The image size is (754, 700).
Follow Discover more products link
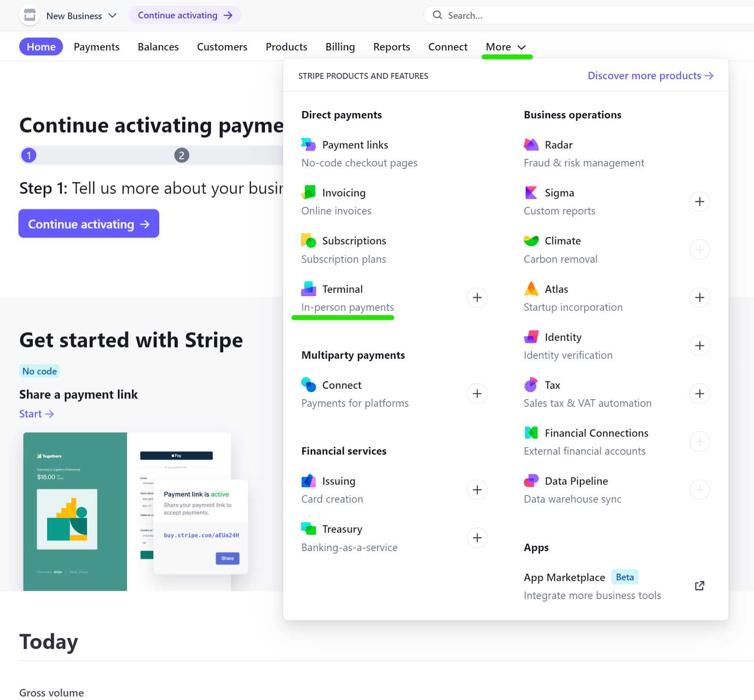pyautogui.click(x=651, y=75)
